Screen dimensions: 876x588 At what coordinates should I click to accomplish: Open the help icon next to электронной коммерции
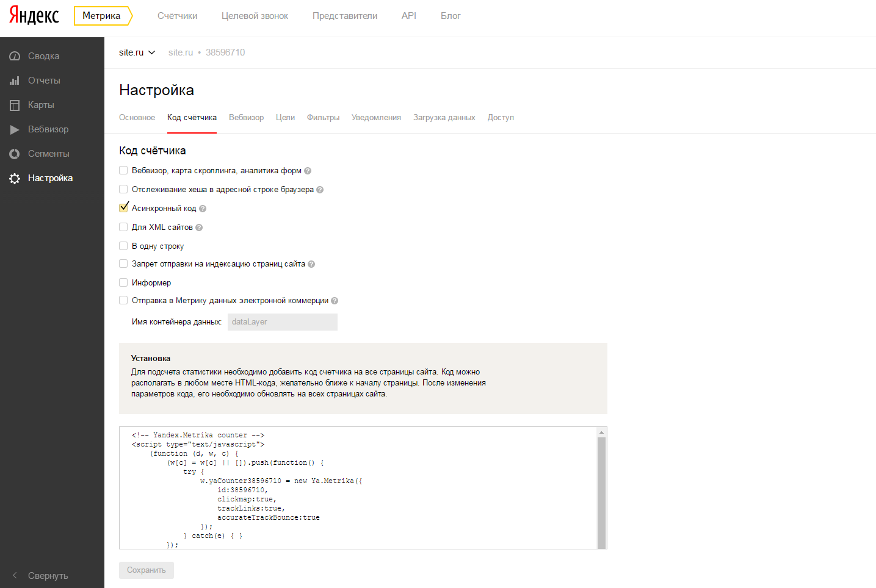tap(335, 301)
